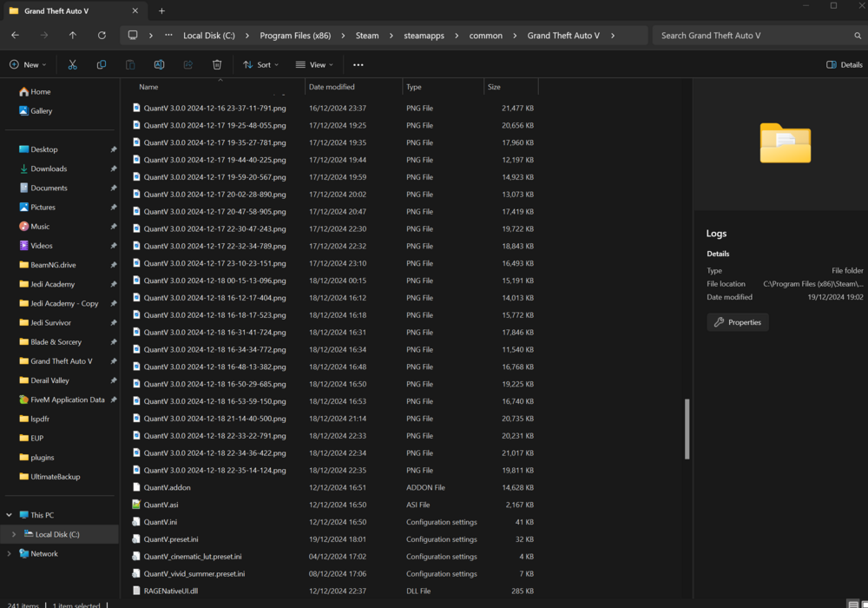Toggle the Details pane view
Viewport: 868px width, 608px height.
[844, 64]
